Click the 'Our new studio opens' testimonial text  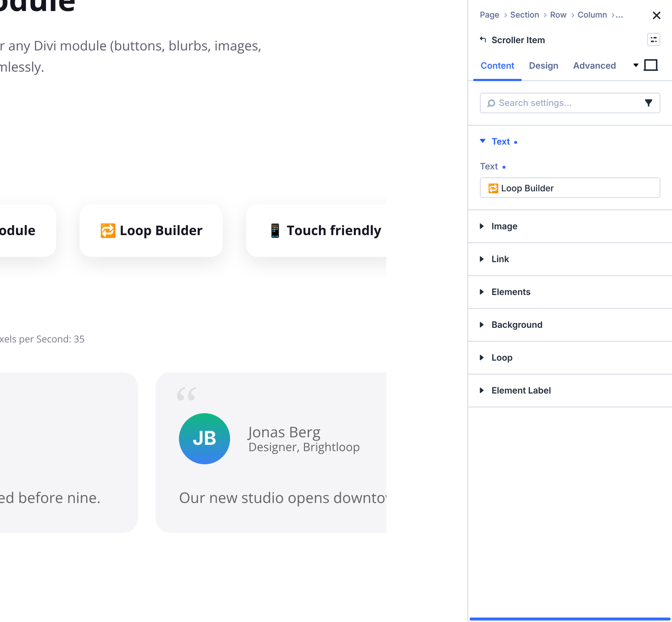click(283, 498)
